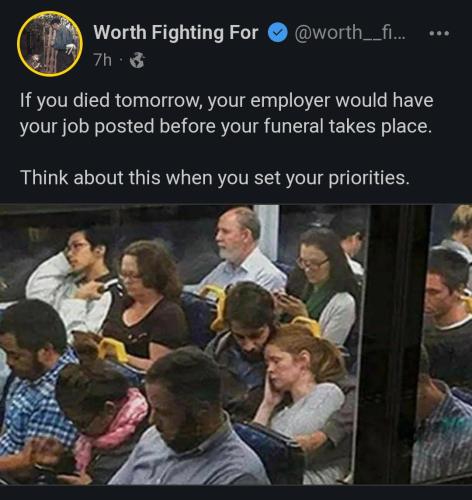472x500 pixels.
Task: Open the attached commuter train photo
Action: pos(236,345)
